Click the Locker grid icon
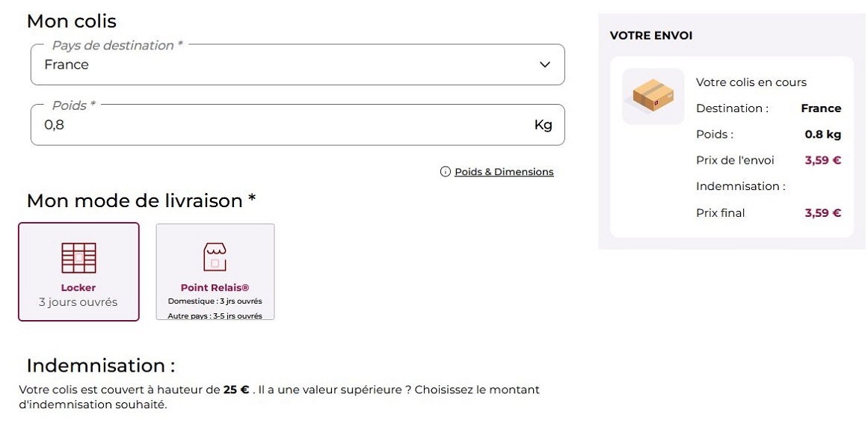The image size is (868, 421). 79,258
